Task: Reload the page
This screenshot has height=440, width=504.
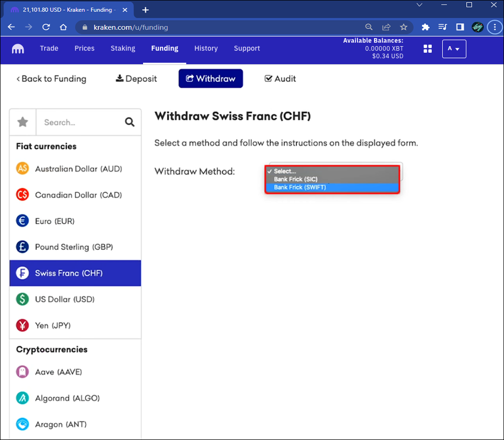Action: tap(46, 27)
